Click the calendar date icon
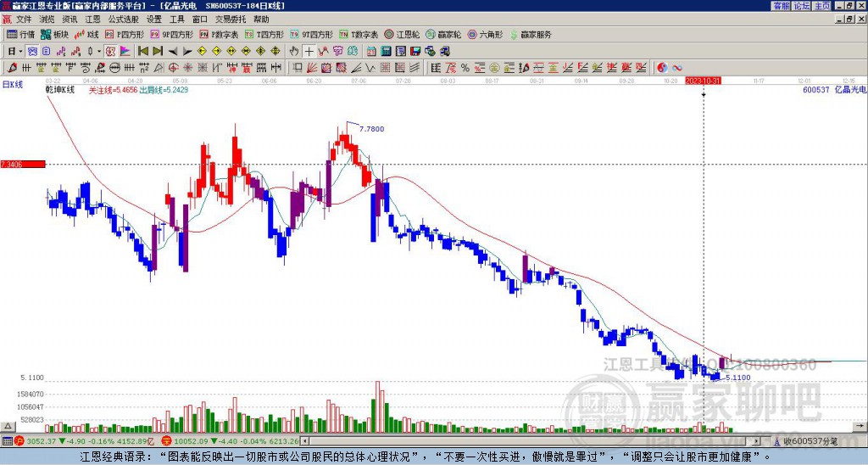Viewport: 868px width, 465px height. (371, 52)
